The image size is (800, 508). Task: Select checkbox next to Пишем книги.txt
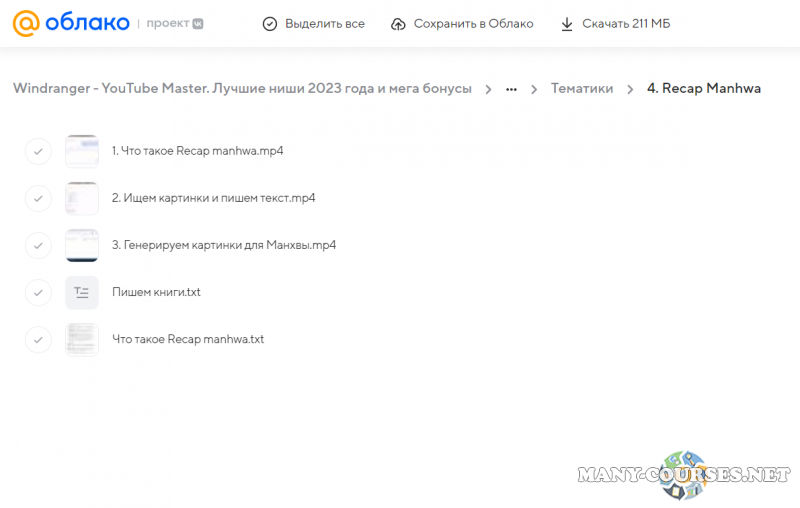click(38, 292)
